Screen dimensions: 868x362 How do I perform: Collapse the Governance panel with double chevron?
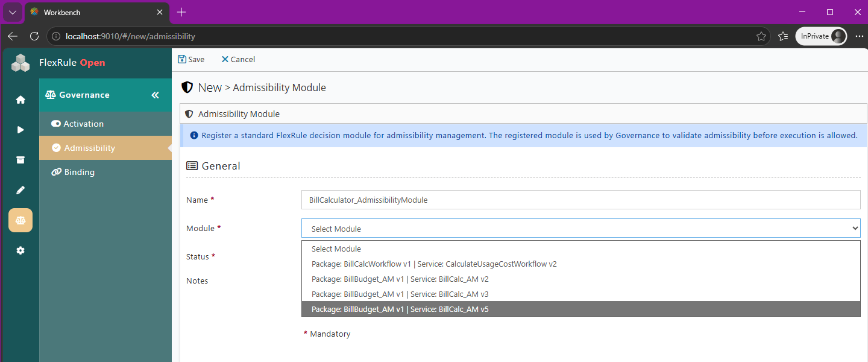point(155,95)
